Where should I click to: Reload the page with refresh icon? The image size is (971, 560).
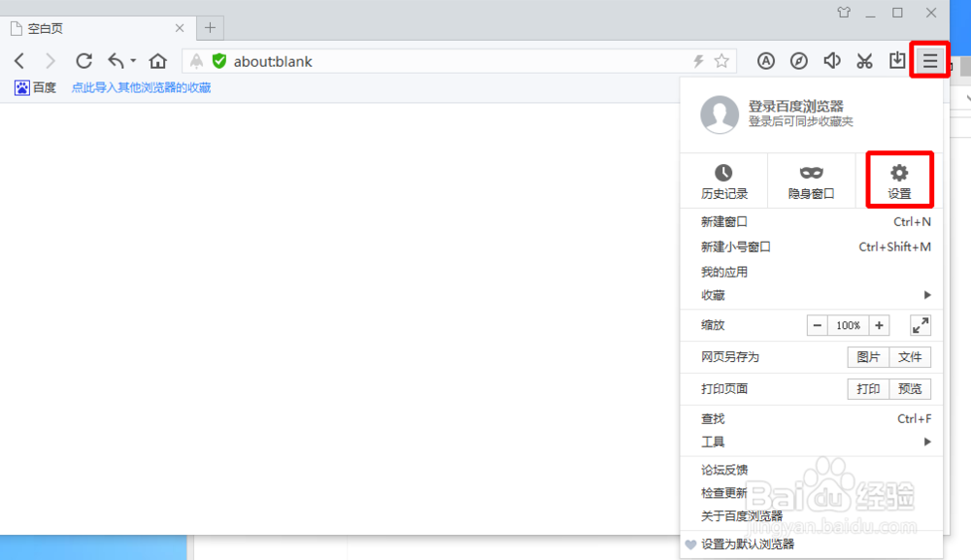[84, 60]
